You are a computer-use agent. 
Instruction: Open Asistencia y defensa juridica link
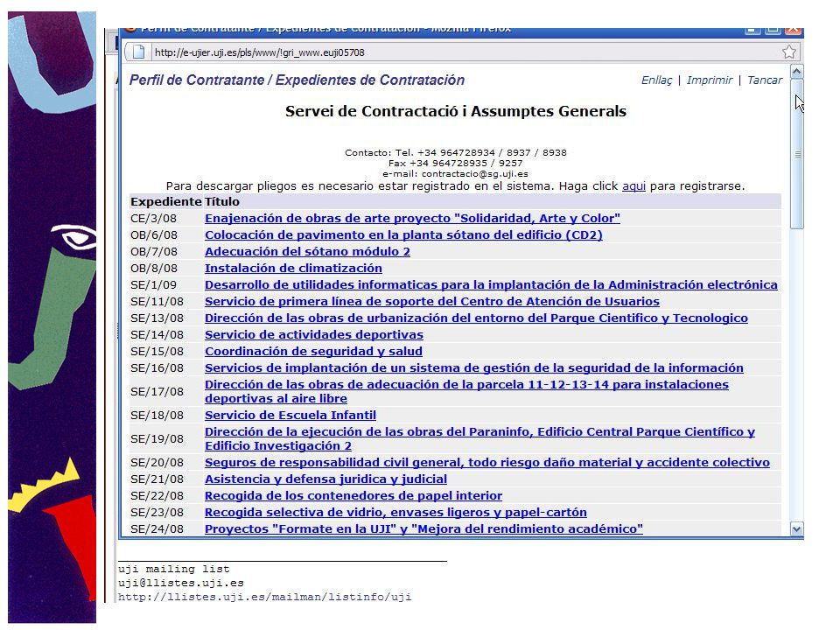[325, 479]
